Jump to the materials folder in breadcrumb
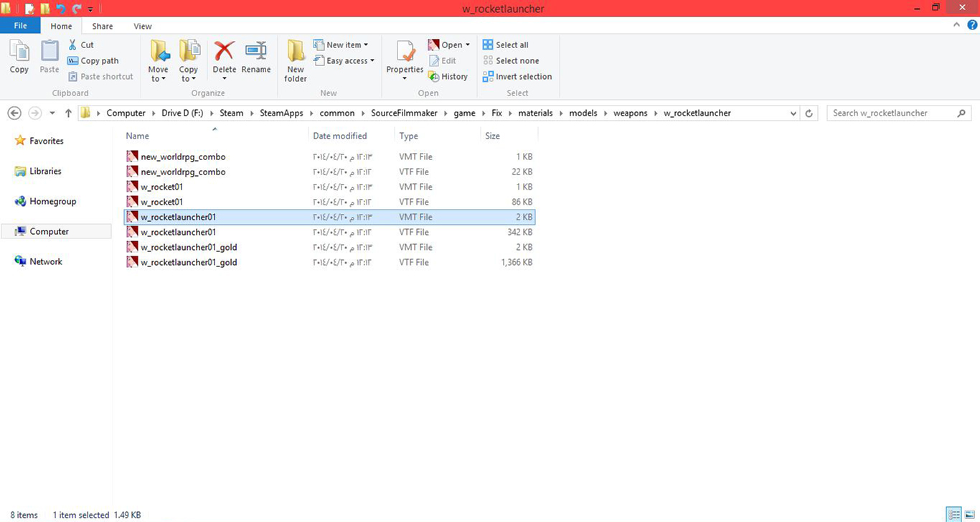 click(x=536, y=113)
